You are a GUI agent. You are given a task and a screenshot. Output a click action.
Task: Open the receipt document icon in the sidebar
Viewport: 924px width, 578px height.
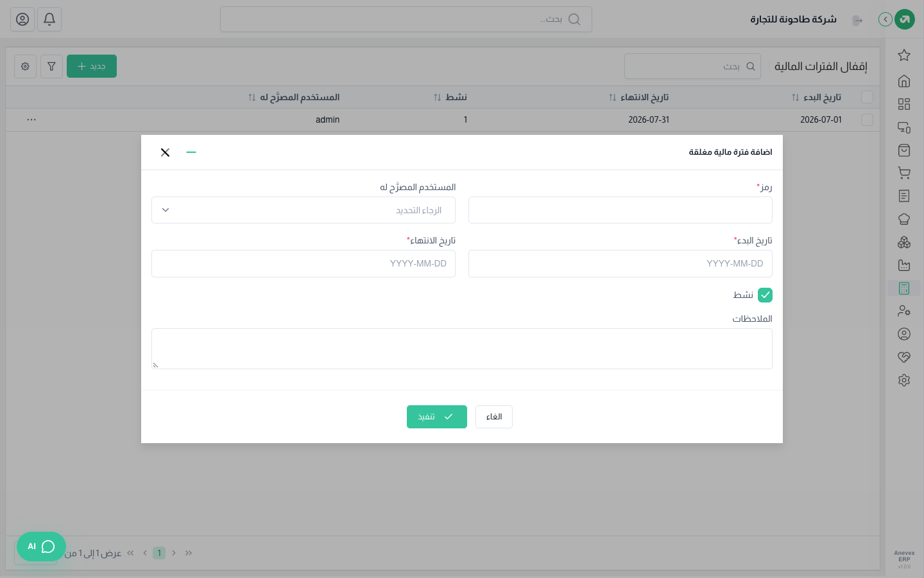click(x=904, y=196)
